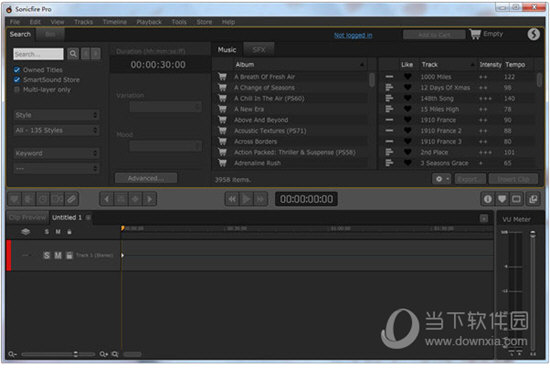This screenshot has width=550, height=368.
Task: Click the fast forward transport button
Action: [260, 199]
